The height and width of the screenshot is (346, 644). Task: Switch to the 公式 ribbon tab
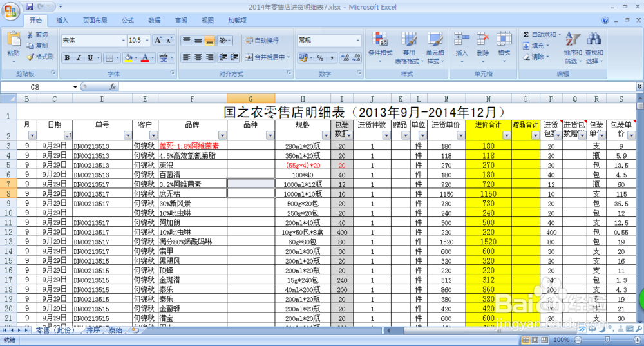128,20
